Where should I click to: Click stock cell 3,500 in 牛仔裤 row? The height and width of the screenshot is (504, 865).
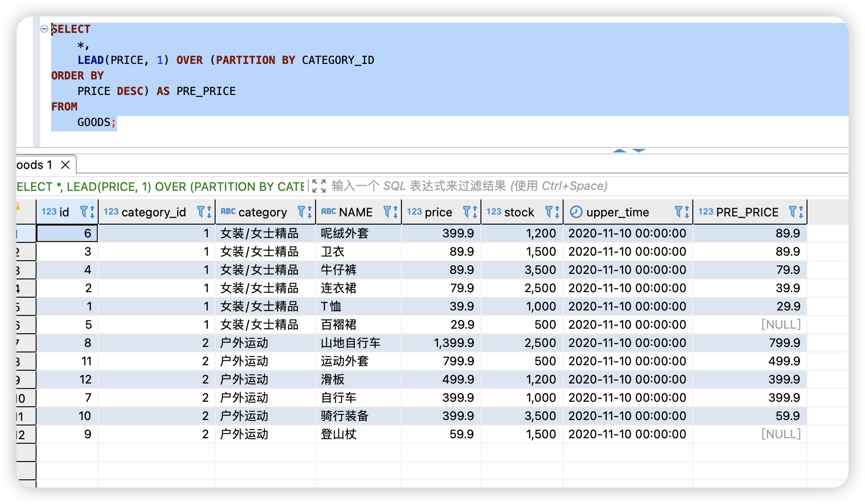coord(522,270)
